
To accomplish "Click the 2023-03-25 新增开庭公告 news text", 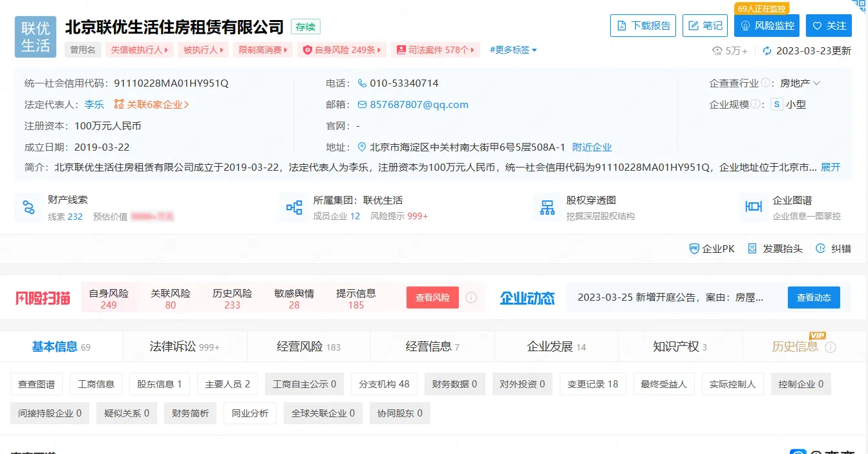I will (x=671, y=297).
